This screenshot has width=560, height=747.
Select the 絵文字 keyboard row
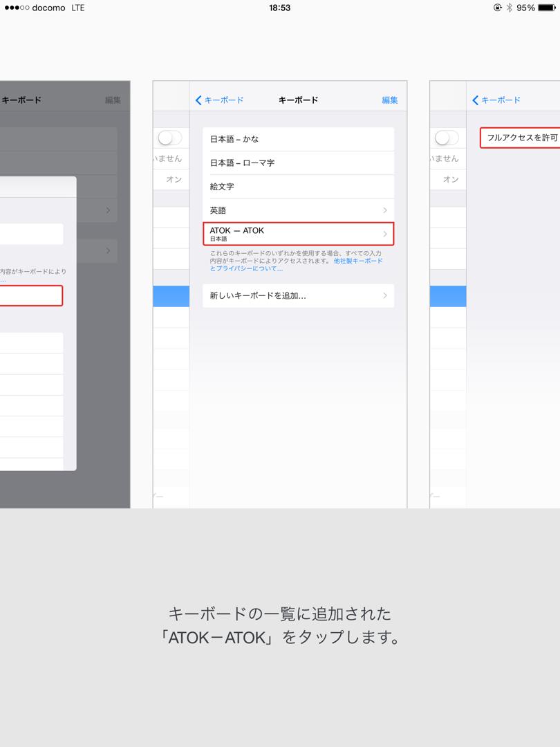tap(298, 187)
